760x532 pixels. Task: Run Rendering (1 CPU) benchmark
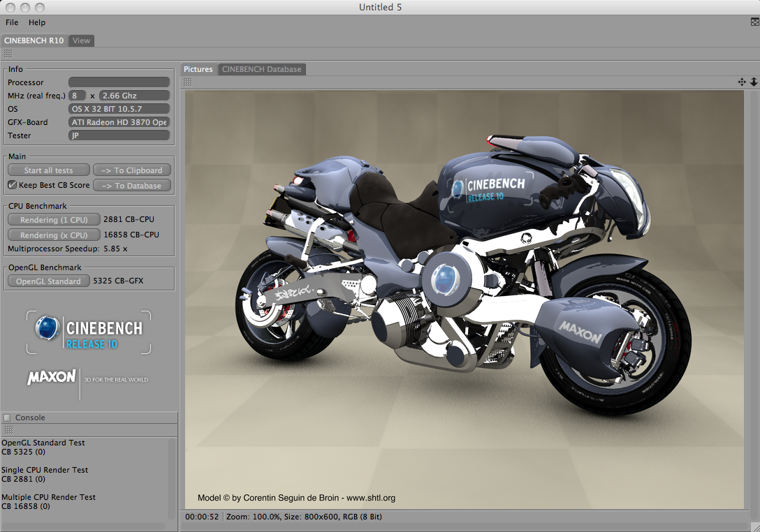coord(54,219)
